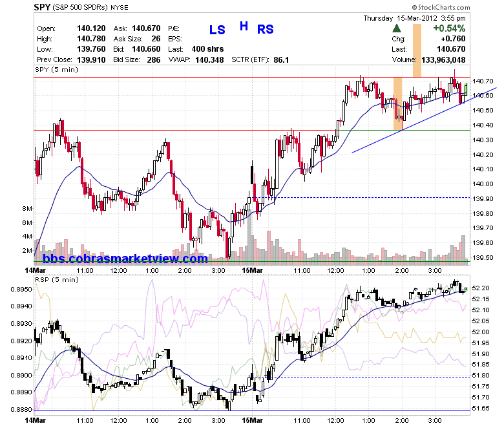Click the 14Mar date label below the SPY panel
Screen dimensions: 504x426
[36, 270]
